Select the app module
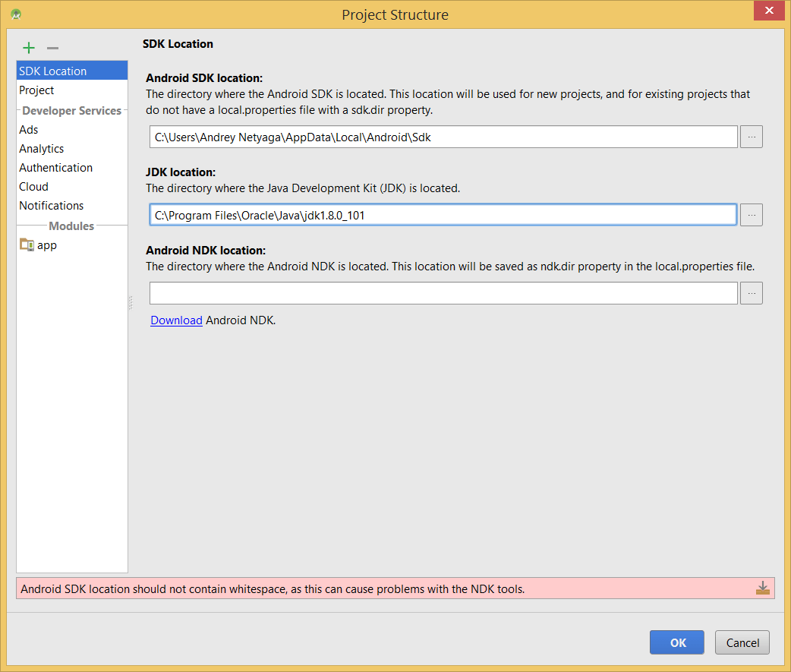791x672 pixels. (x=72, y=245)
